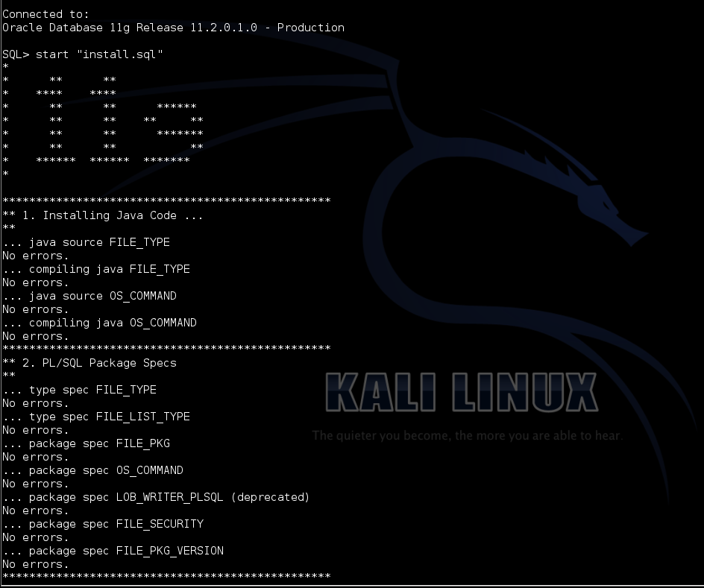The width and height of the screenshot is (704, 588).
Task: Click the "type spec FILE_LIST_TYPE" line
Action: click(x=96, y=417)
